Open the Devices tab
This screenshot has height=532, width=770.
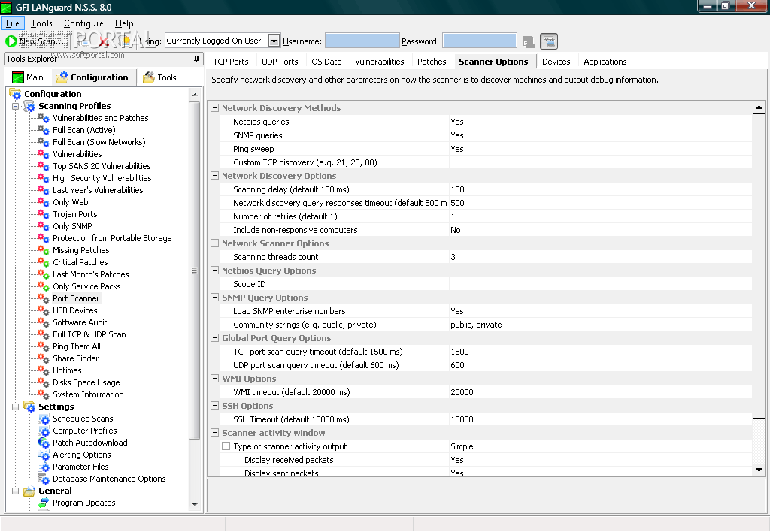[x=556, y=62]
